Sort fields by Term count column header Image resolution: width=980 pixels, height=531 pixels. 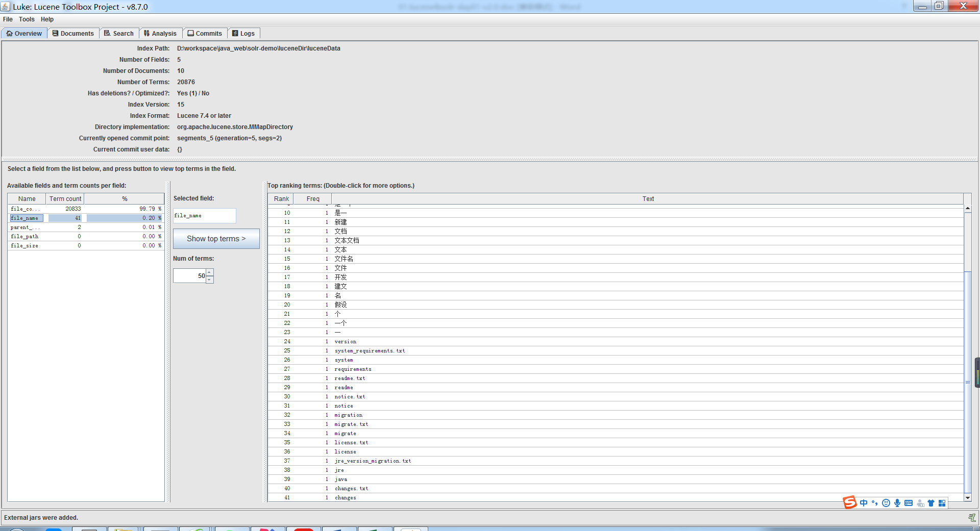[x=65, y=199]
